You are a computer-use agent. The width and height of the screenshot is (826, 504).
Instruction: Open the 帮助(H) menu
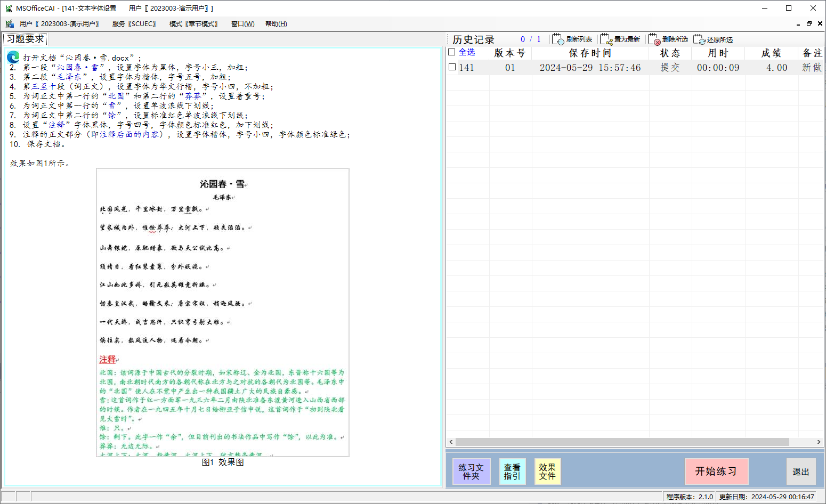tap(276, 24)
